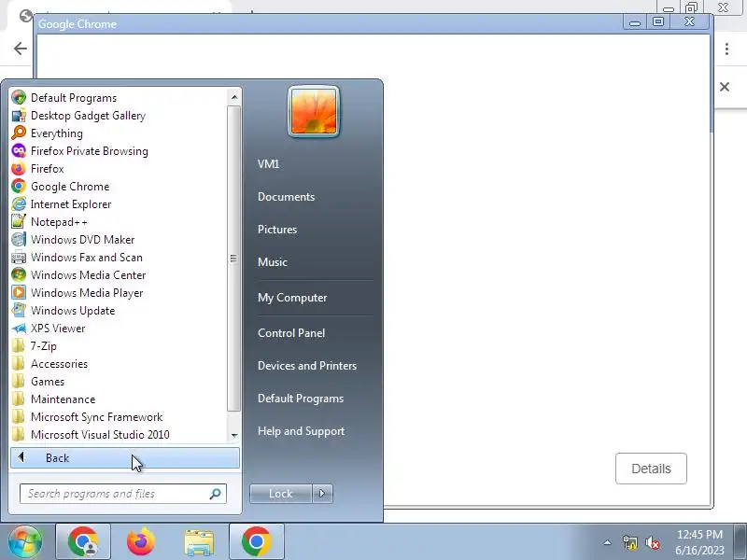The image size is (747, 560).
Task: Open Default Programs icon in programs list
Action: 19,98
